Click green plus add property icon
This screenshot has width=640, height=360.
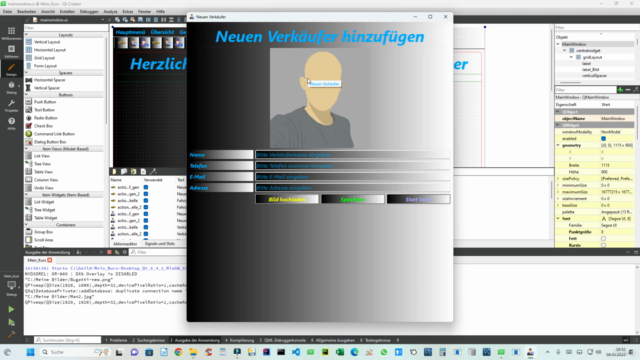[620, 89]
